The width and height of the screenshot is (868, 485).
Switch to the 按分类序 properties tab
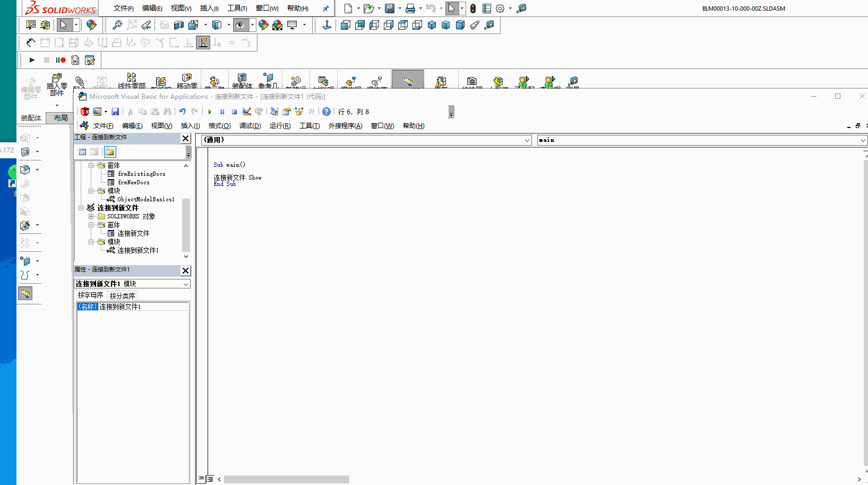[122, 296]
